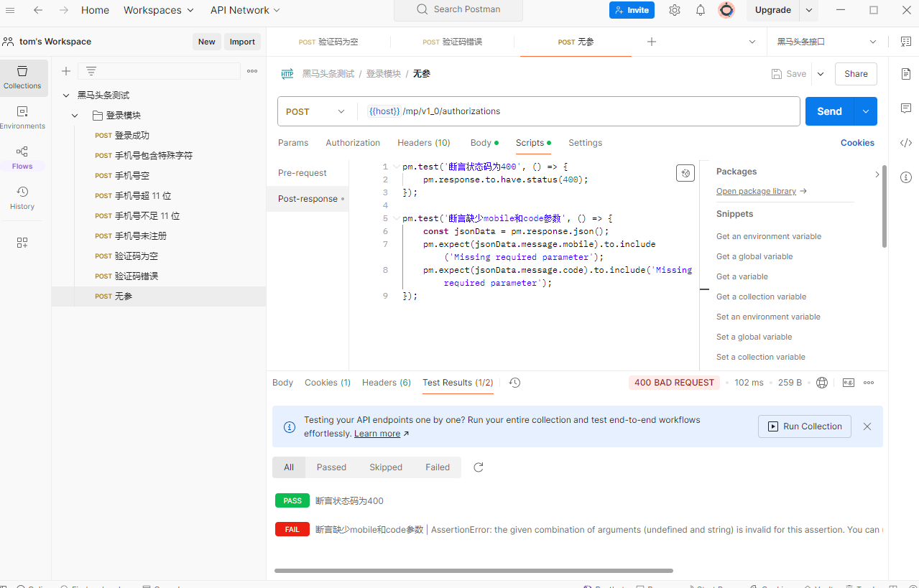Click the Send button
Screen dimensions: 919x588
pos(829,111)
